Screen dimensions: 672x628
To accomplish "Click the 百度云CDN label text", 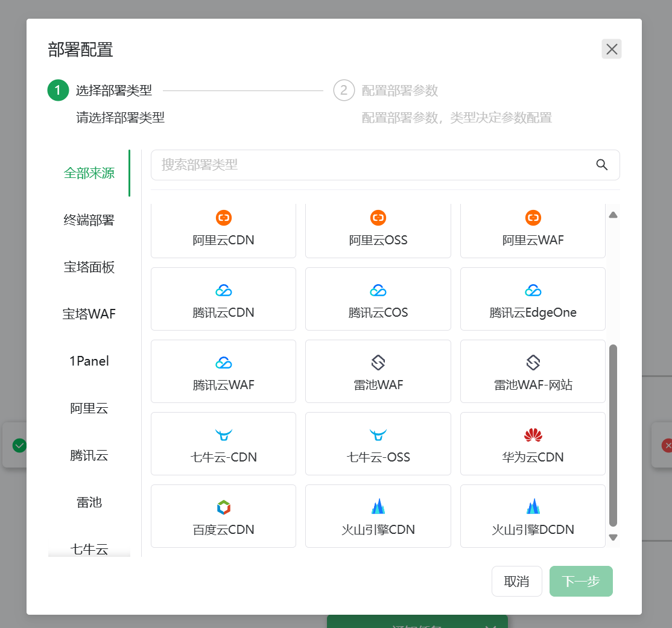I will coord(223,530).
